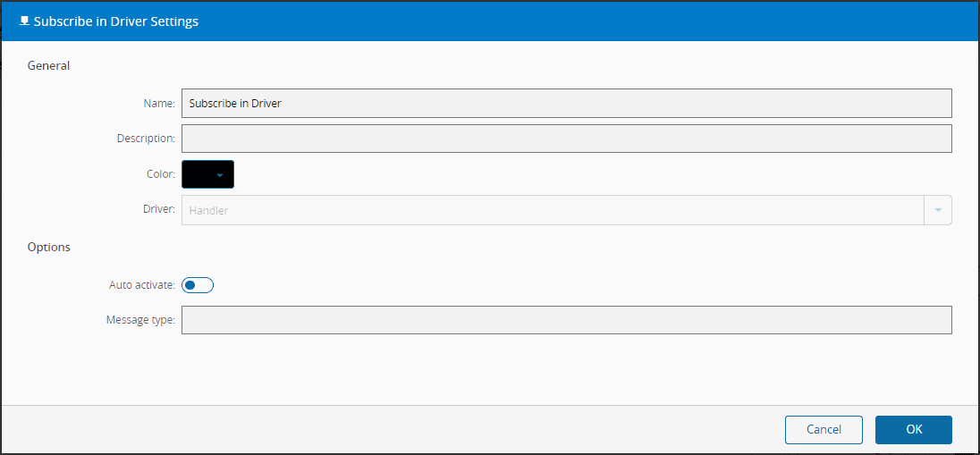Click the 'Name:' field label
Viewport: 980px width, 455px height.
[x=159, y=104]
